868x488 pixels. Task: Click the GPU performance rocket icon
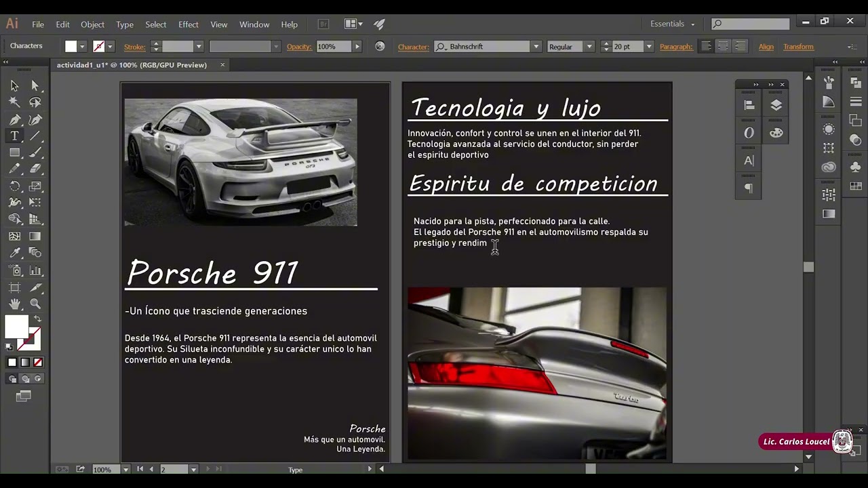coord(379,24)
